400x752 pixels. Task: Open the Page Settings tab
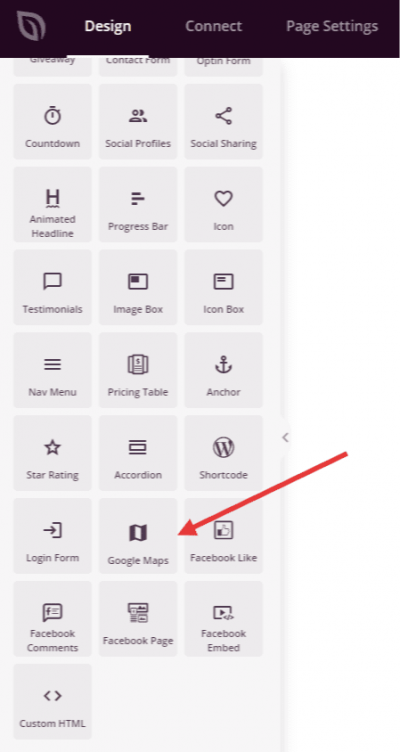[332, 26]
